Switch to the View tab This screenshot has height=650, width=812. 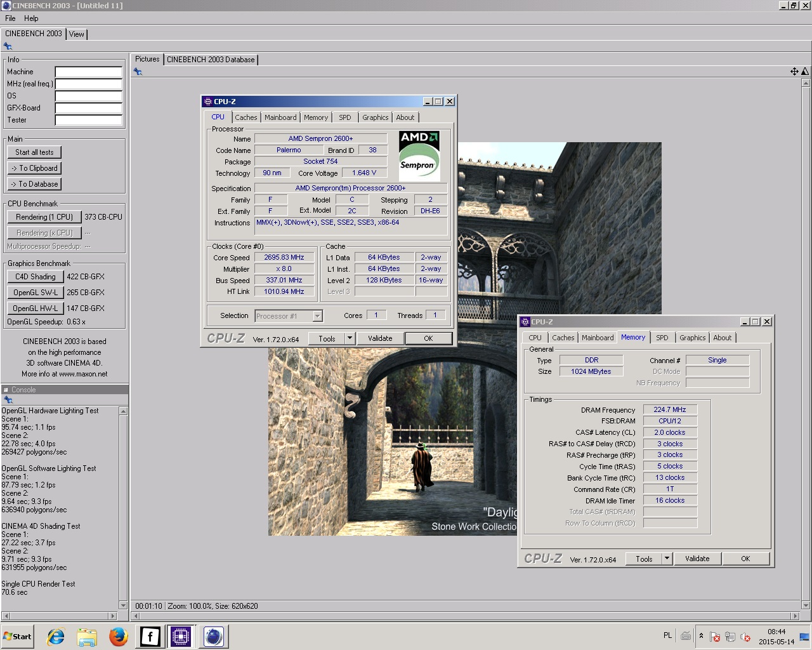[x=77, y=34]
